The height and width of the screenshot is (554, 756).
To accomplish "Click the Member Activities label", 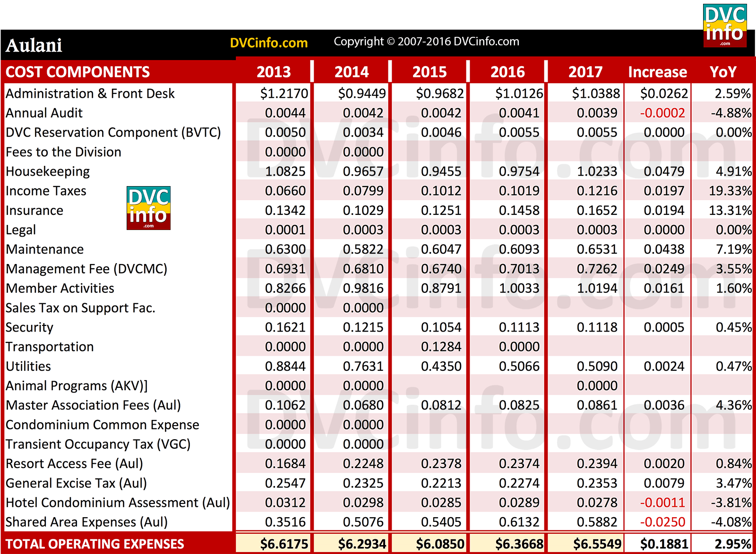I will [x=60, y=288].
